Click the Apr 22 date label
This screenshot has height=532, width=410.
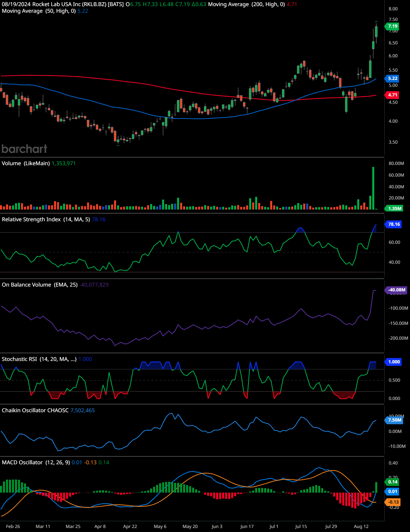click(130, 526)
